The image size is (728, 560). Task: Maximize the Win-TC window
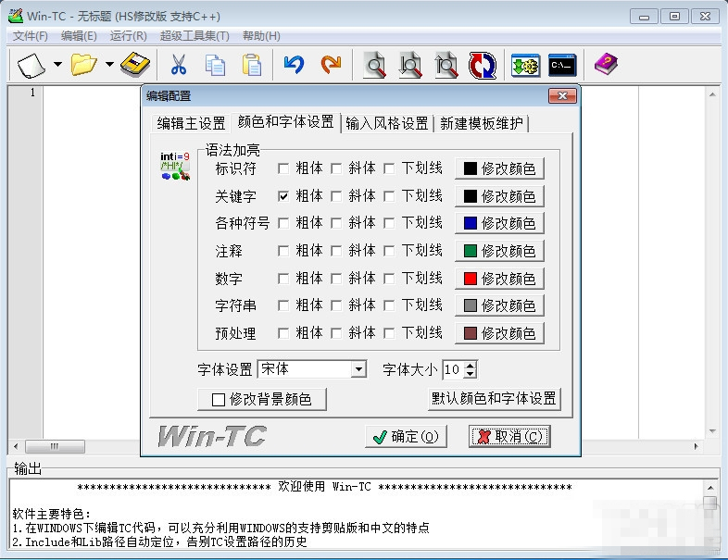click(x=674, y=17)
